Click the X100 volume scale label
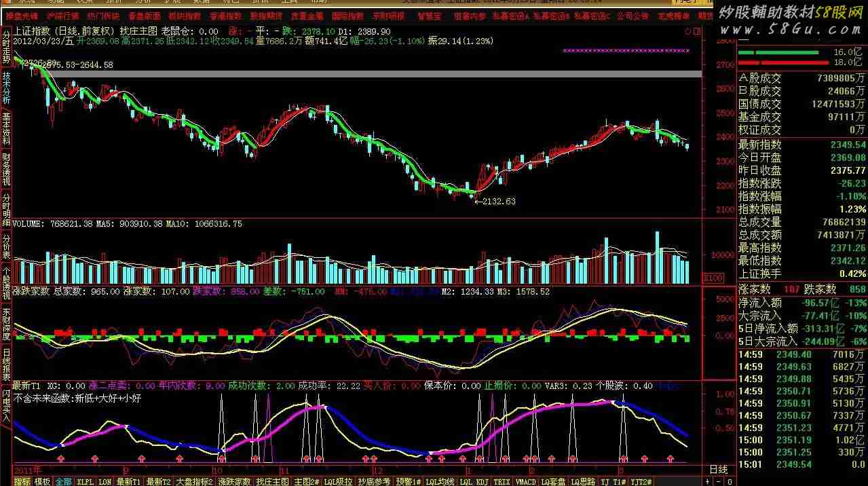Image resolution: width=868 pixels, height=486 pixels. coord(714,278)
